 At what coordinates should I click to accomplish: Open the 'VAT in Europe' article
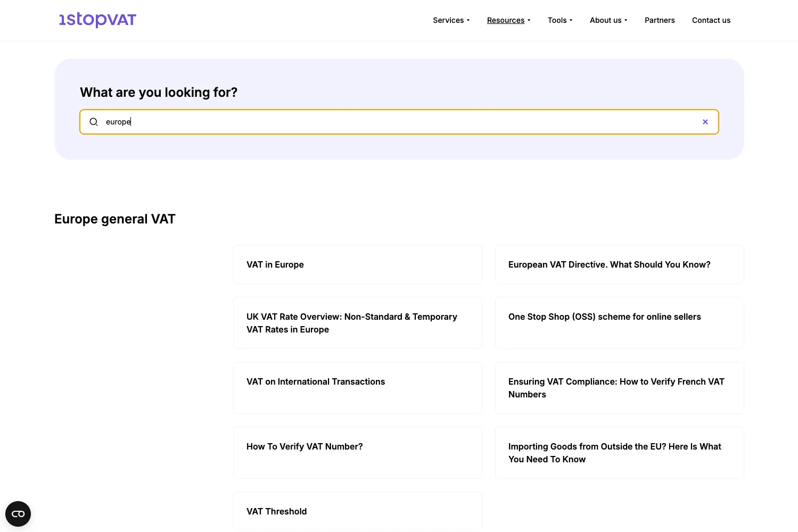click(x=357, y=264)
